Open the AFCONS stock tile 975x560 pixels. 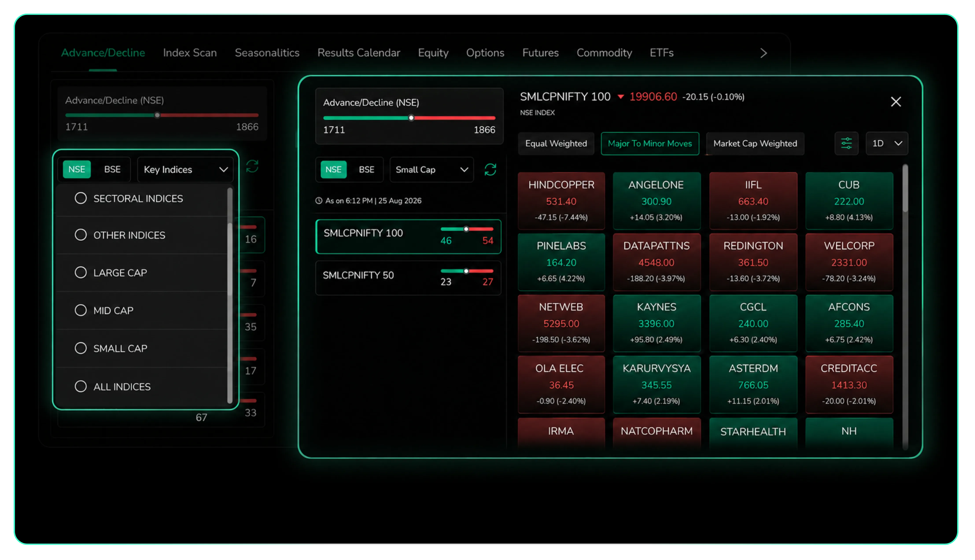point(849,323)
